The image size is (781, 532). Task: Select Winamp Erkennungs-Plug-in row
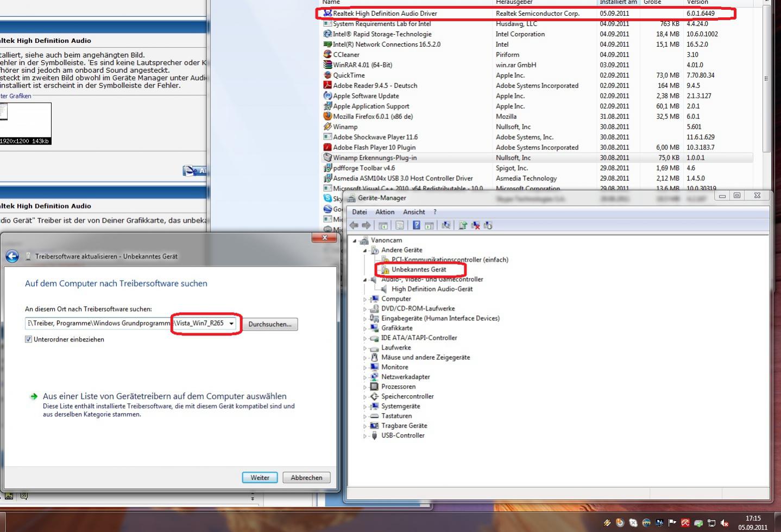538,157
